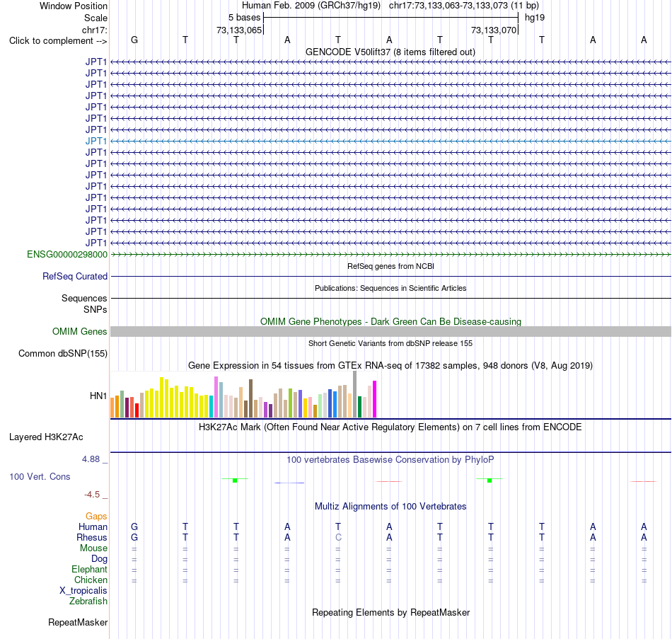
Task: Click the chr17:73,133,063-73,133,073 position text
Action: [464, 6]
